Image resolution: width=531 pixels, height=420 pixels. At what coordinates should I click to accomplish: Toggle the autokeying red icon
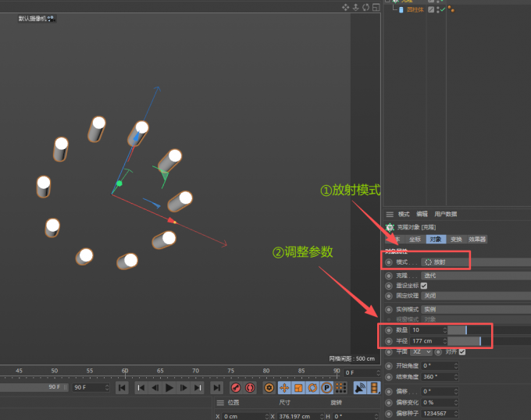250,388
